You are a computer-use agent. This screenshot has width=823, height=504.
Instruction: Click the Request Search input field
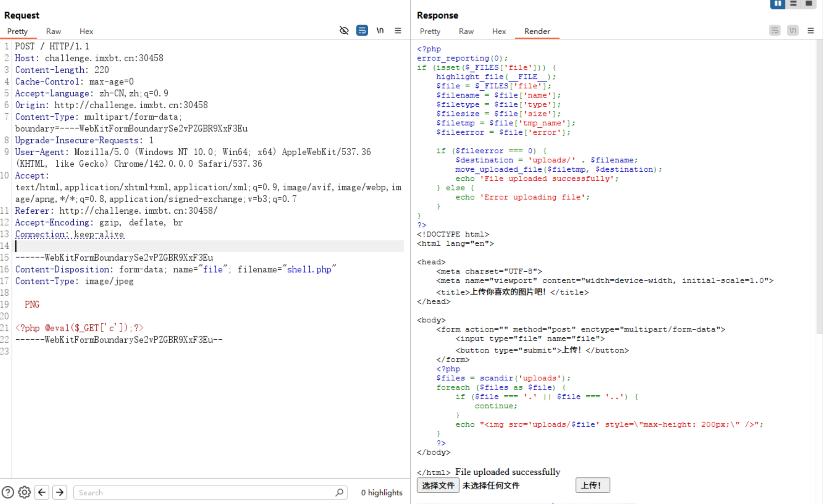206,492
